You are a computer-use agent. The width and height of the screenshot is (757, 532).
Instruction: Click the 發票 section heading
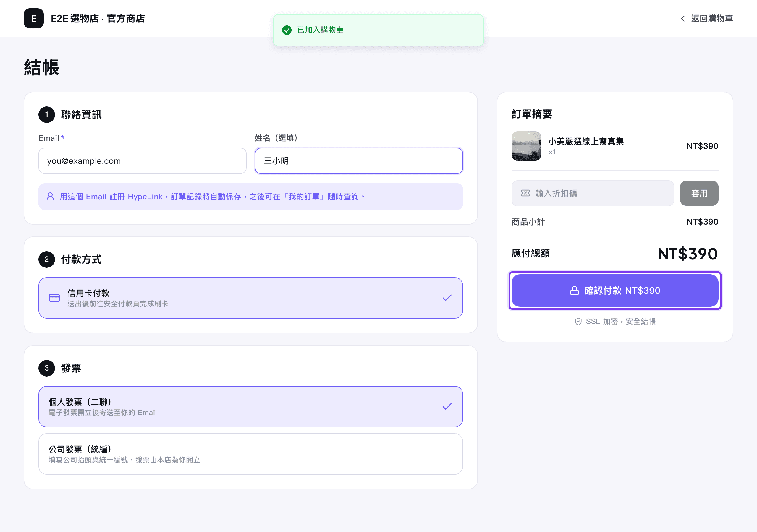click(x=71, y=368)
